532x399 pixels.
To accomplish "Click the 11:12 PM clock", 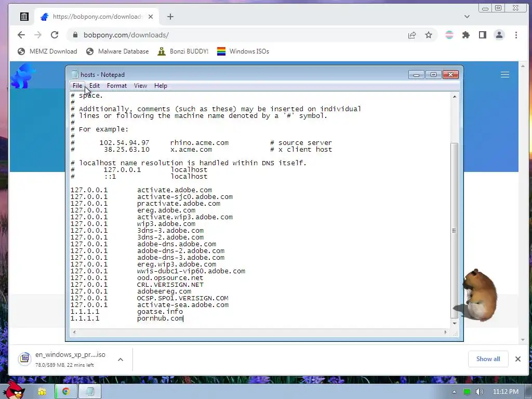I will click(x=506, y=392).
